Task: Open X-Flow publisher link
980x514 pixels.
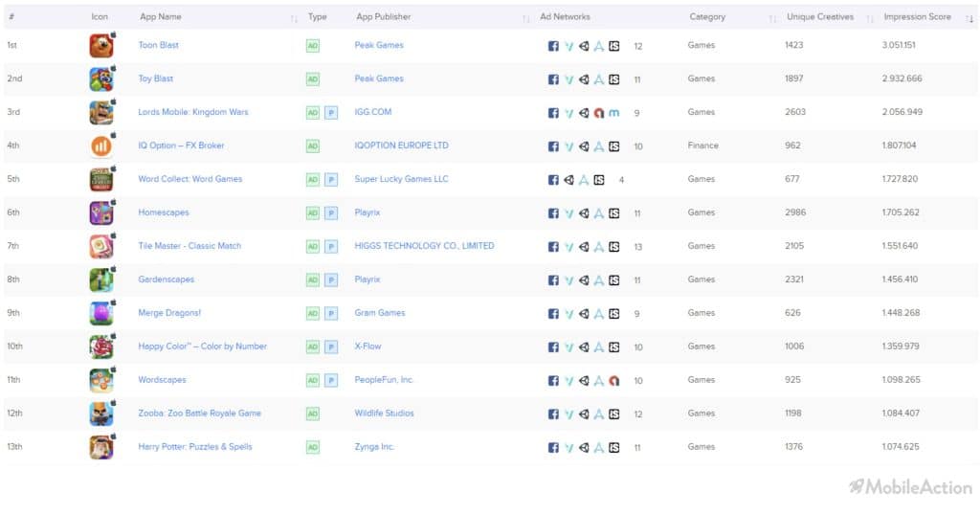Action: 367,346
